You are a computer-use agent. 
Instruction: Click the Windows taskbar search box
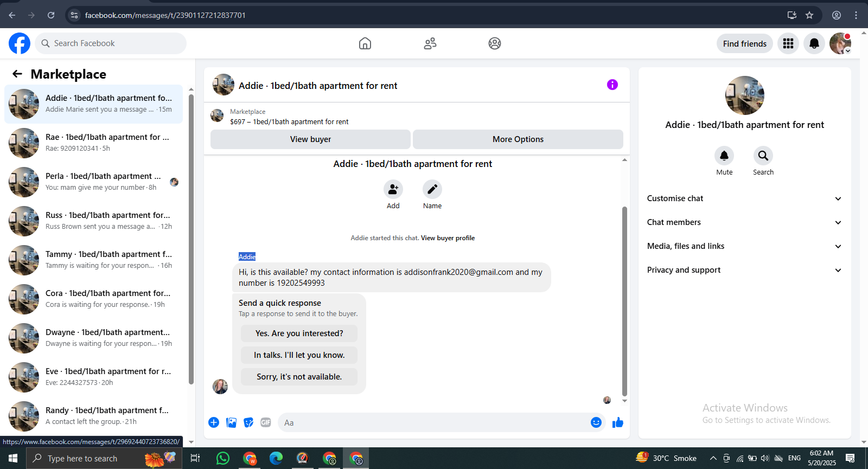103,458
